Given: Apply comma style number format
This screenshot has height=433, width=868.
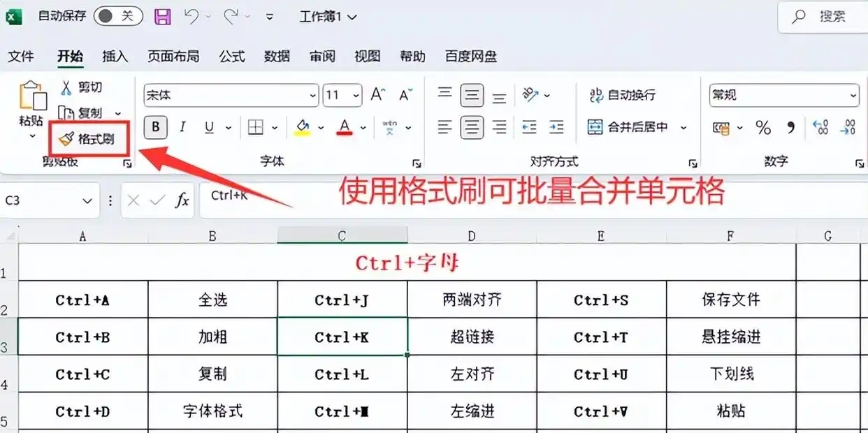Looking at the screenshot, I should tap(791, 128).
